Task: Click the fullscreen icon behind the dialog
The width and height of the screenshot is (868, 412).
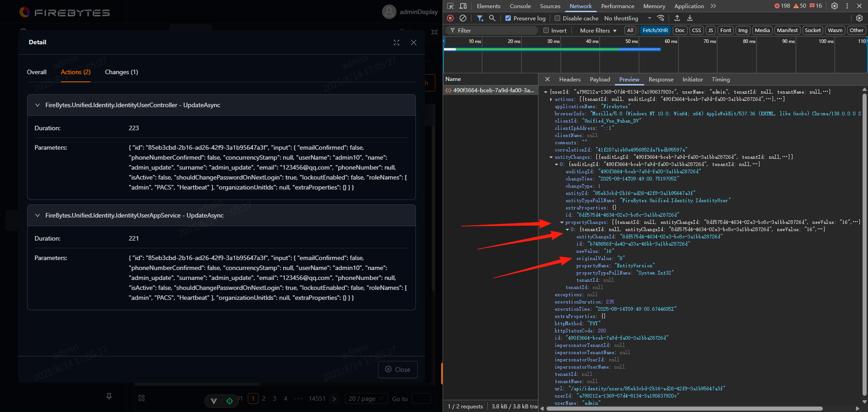Action: [x=434, y=32]
